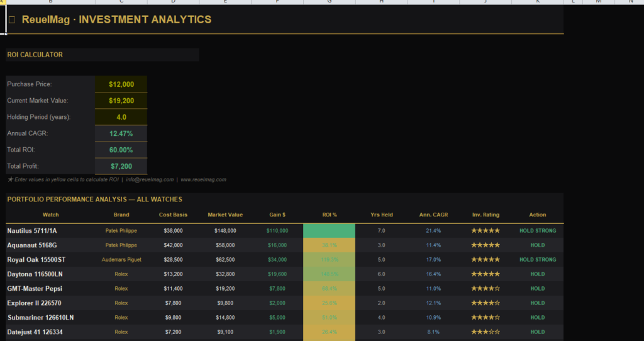Viewport: 644px width, 341px height.
Task: Select the Royal Oak $62,500 market value
Action: pos(225,260)
